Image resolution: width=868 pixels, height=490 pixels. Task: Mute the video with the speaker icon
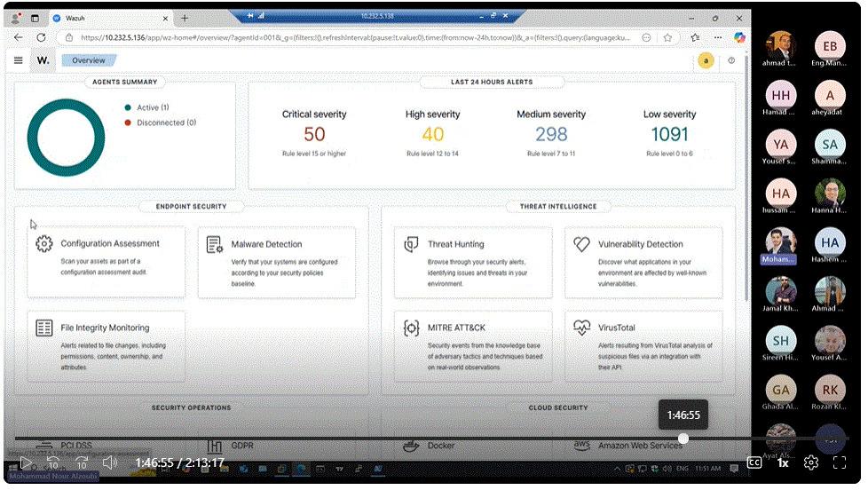110,462
